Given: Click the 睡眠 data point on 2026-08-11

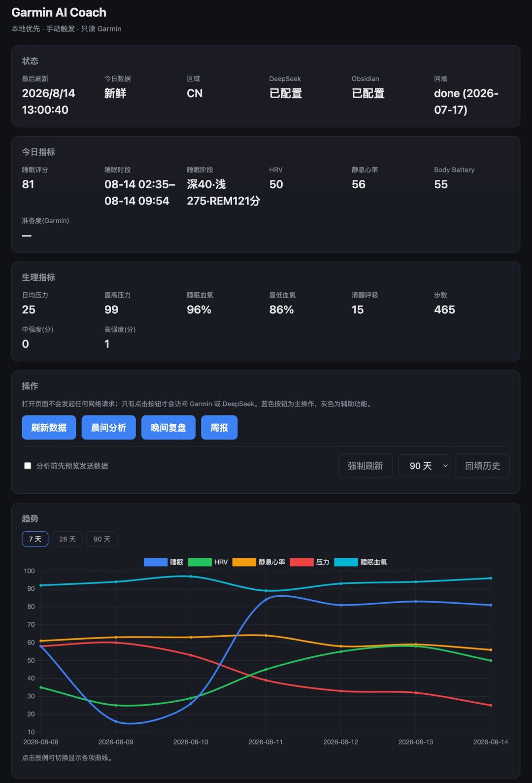Looking at the screenshot, I should tap(266, 600).
